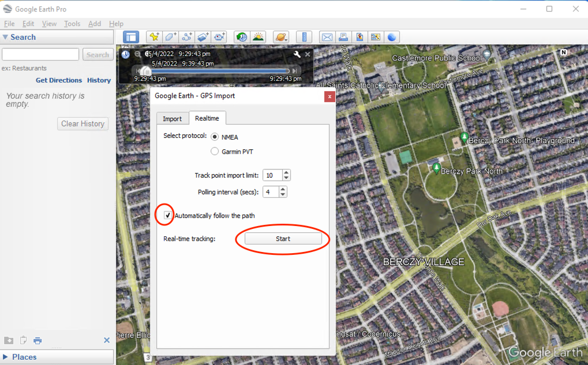588x365 pixels.
Task: Click the Add Placemark pushpin icon
Action: click(x=154, y=37)
